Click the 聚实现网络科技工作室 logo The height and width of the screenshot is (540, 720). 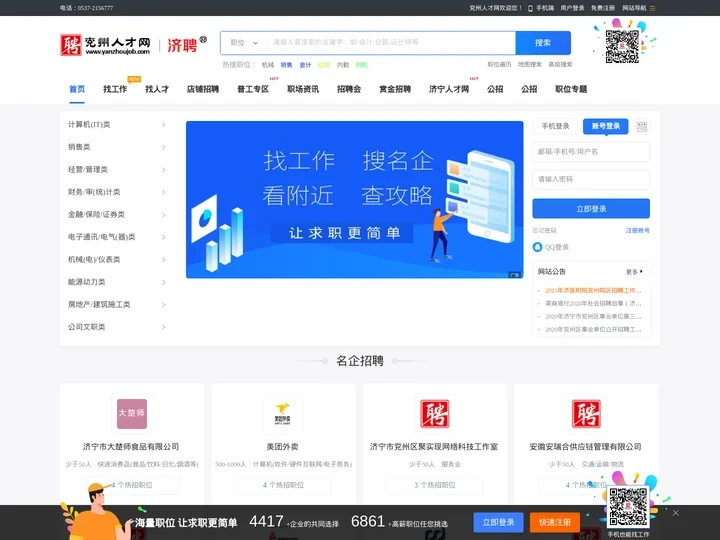click(x=434, y=414)
